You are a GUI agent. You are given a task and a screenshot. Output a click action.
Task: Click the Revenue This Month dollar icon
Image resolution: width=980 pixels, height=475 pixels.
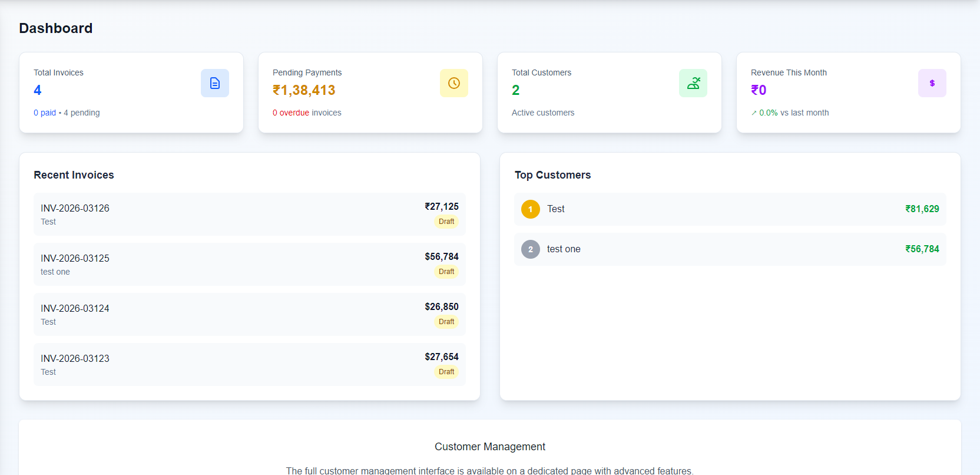[932, 83]
